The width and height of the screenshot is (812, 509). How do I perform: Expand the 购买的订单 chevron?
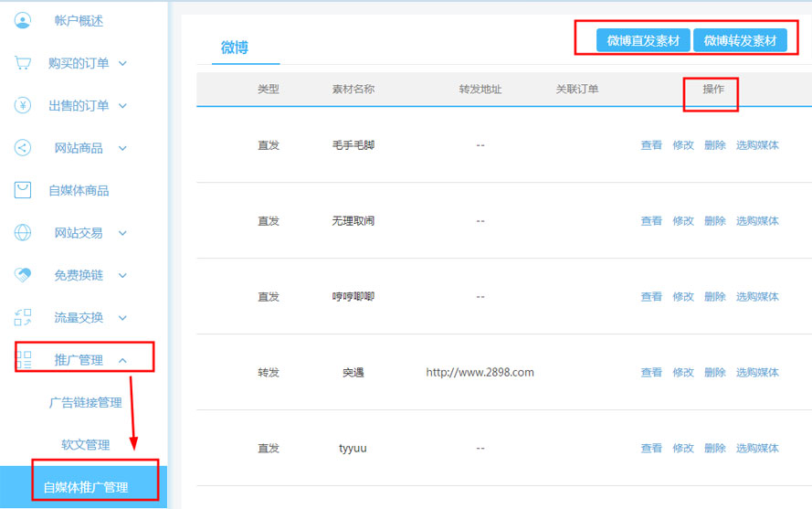122,63
